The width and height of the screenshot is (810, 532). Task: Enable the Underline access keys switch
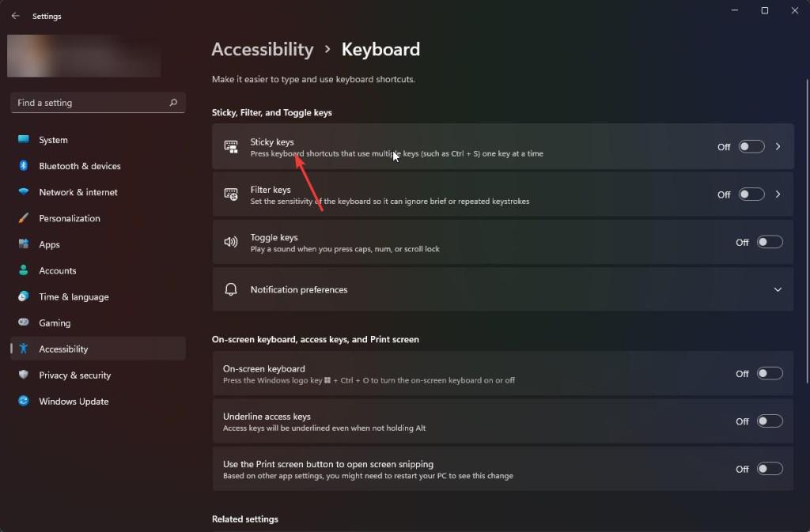click(x=770, y=421)
